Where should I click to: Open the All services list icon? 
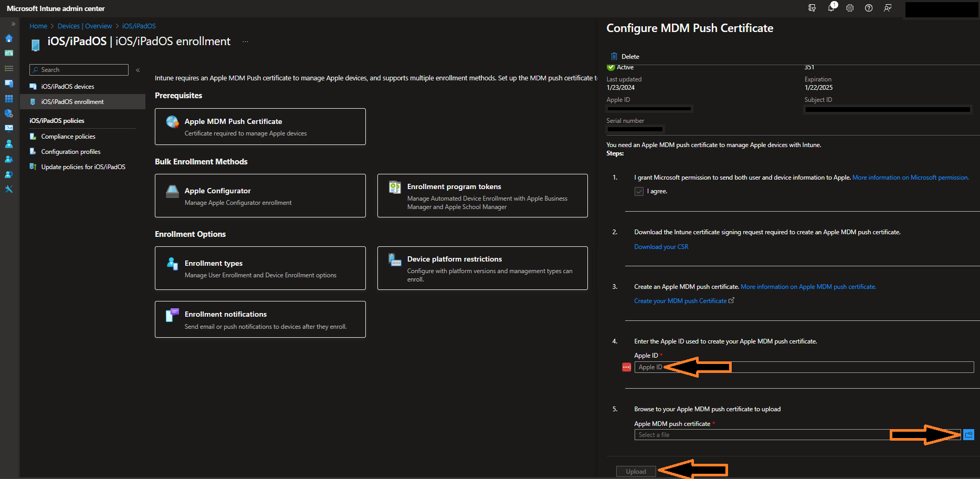(8, 68)
